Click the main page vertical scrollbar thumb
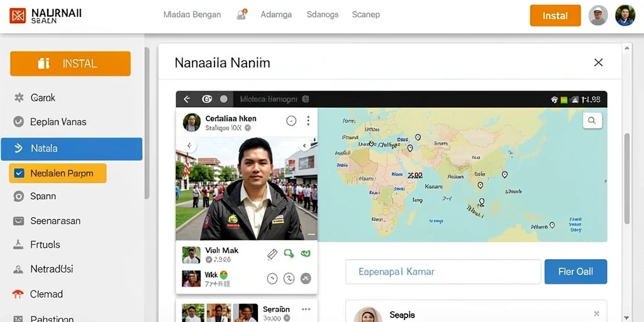Screen dimensions: 644x322 (x=627, y=179)
